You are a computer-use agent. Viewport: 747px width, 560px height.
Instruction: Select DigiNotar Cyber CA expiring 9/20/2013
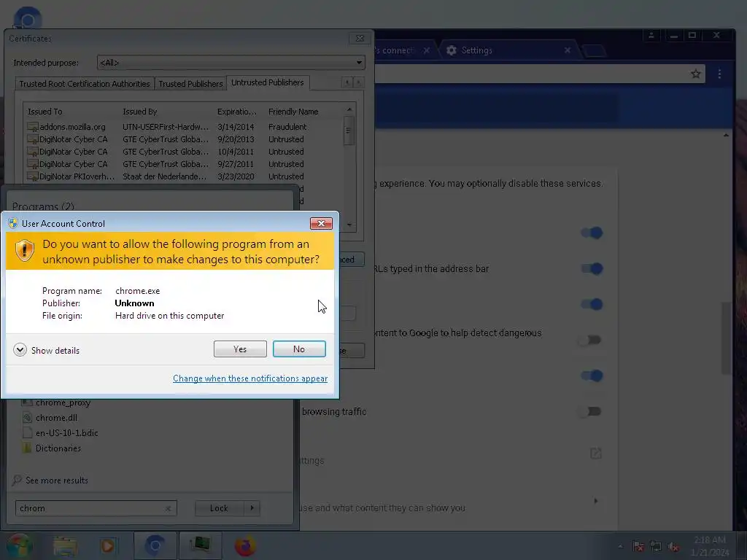(183, 139)
